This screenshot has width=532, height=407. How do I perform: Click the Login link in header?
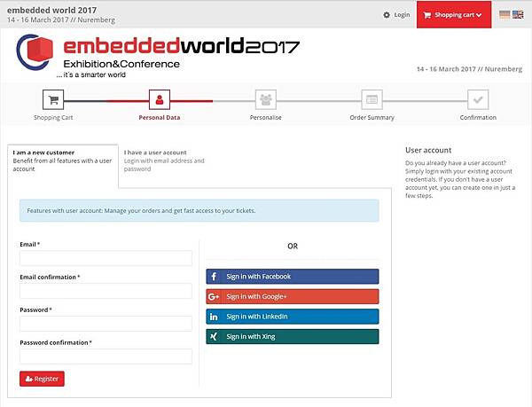coord(402,15)
